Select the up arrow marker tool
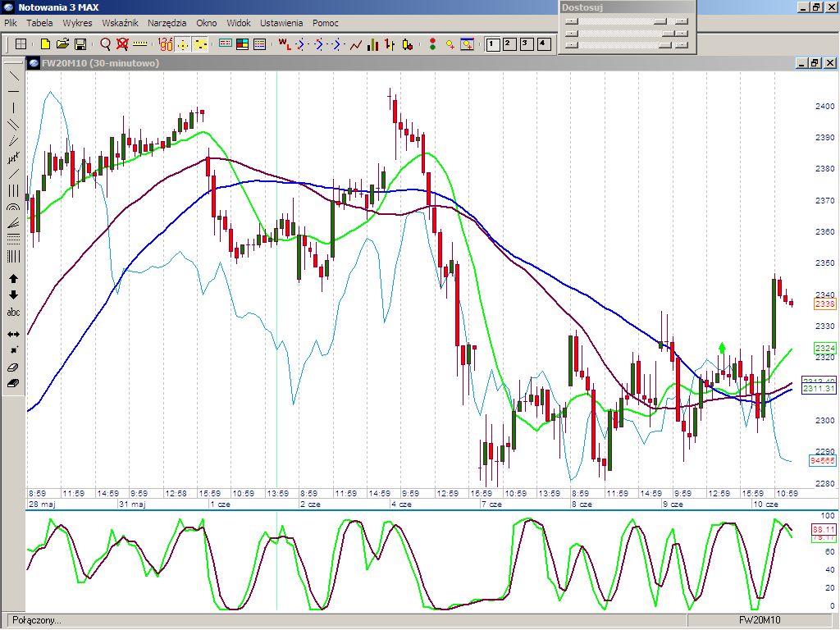 click(x=14, y=279)
